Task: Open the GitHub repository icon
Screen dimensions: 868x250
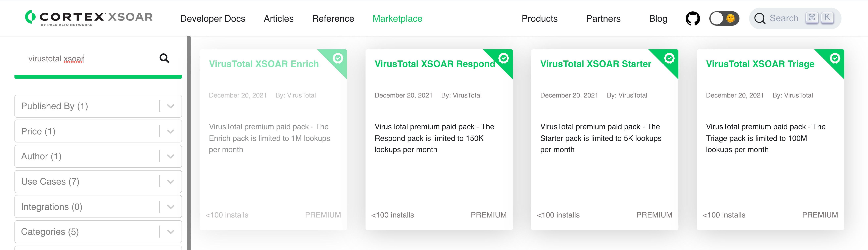Action: click(692, 18)
